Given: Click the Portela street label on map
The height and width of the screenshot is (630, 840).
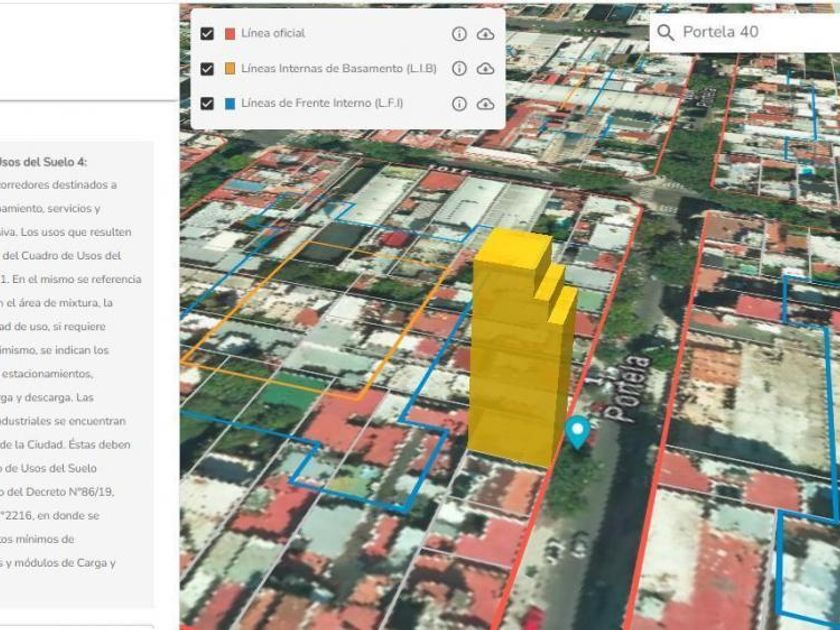Looking at the screenshot, I should [x=634, y=384].
